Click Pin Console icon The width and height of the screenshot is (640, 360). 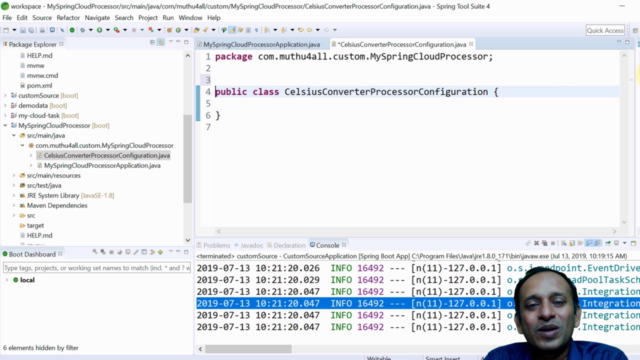point(608,243)
